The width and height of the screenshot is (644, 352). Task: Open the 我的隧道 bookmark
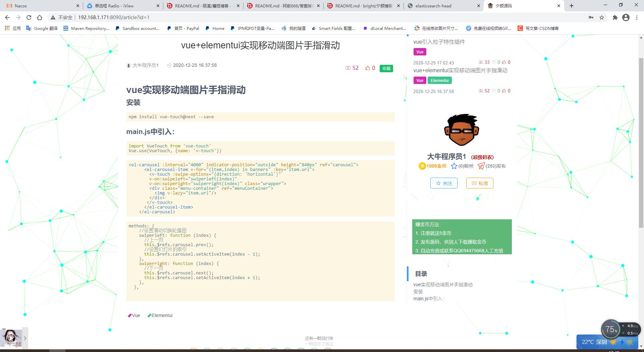tap(294, 28)
